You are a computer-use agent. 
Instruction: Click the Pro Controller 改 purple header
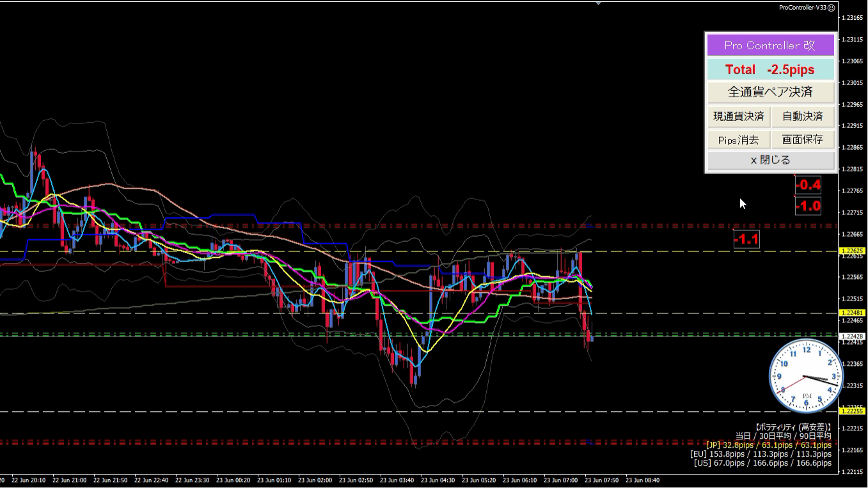pyautogui.click(x=770, y=45)
